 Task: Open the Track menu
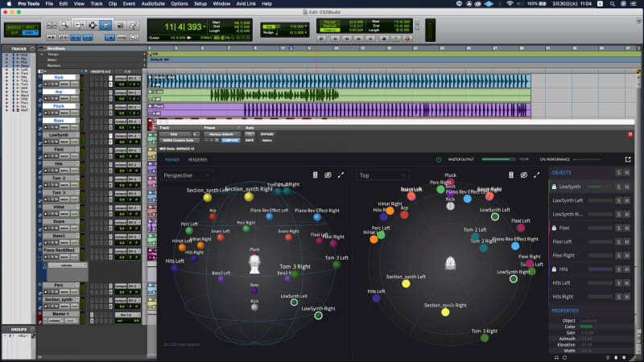tap(96, 4)
